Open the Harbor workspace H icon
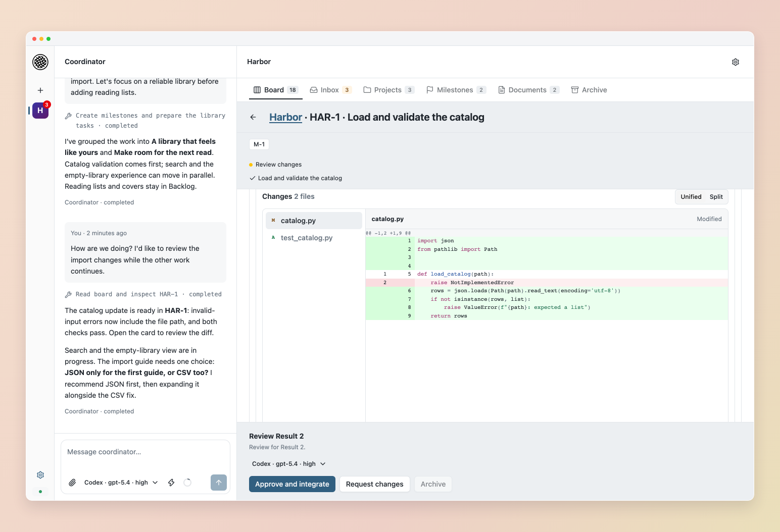780x532 pixels. [x=40, y=111]
